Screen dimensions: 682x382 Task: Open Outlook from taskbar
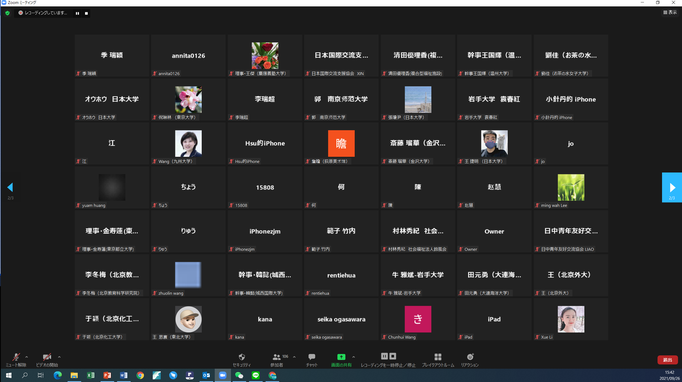(206, 375)
